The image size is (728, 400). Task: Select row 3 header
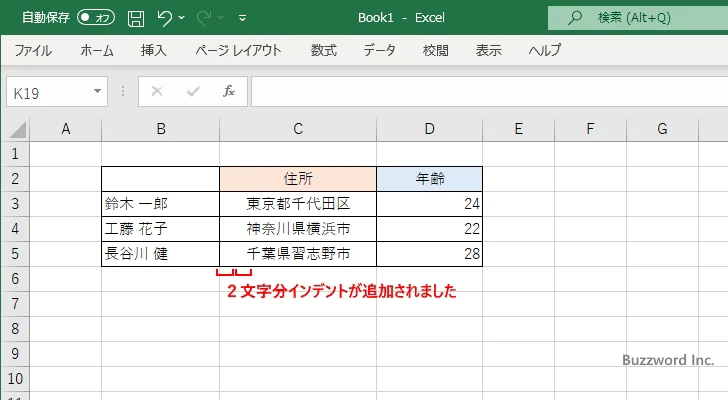point(15,204)
